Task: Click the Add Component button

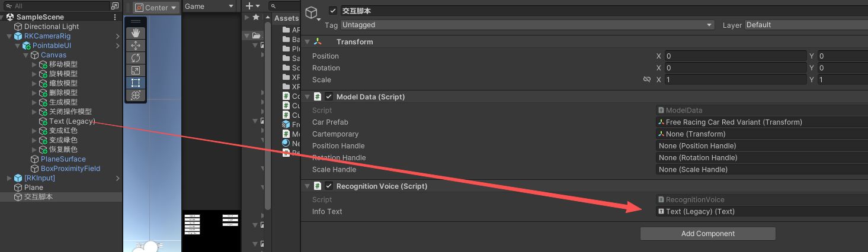Action: (707, 234)
